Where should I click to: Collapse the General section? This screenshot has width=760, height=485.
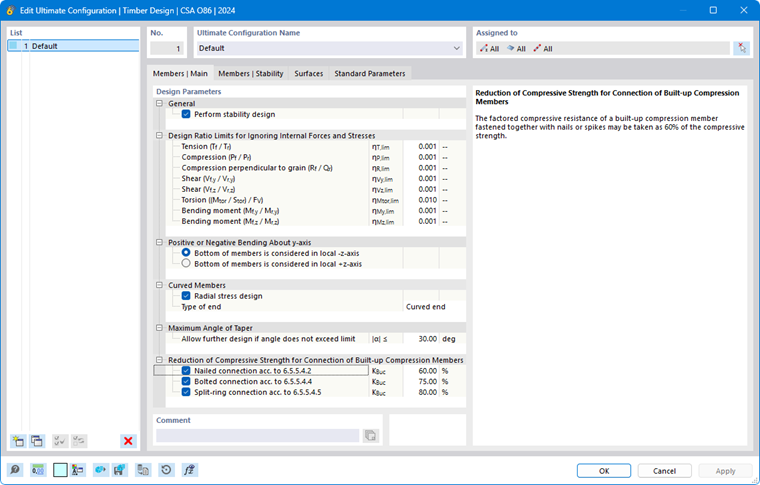click(159, 103)
